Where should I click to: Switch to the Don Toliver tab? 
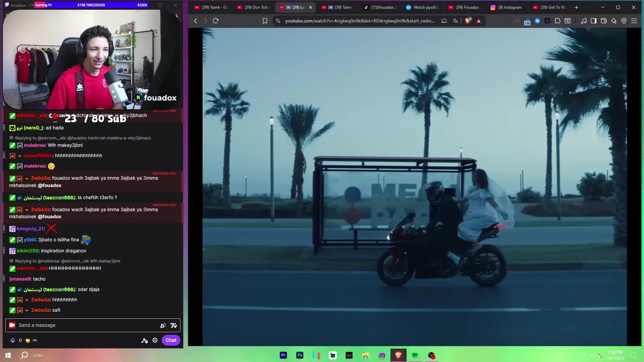coord(254,7)
